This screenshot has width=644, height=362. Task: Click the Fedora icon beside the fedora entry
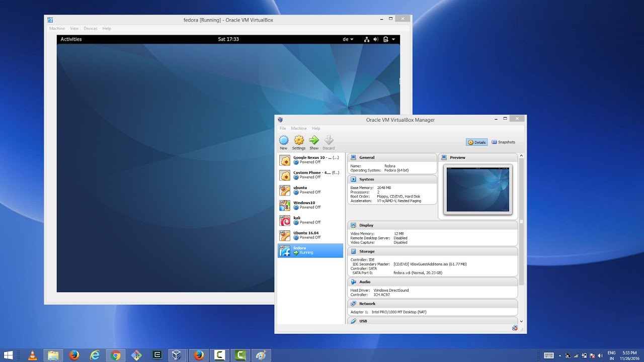point(285,251)
